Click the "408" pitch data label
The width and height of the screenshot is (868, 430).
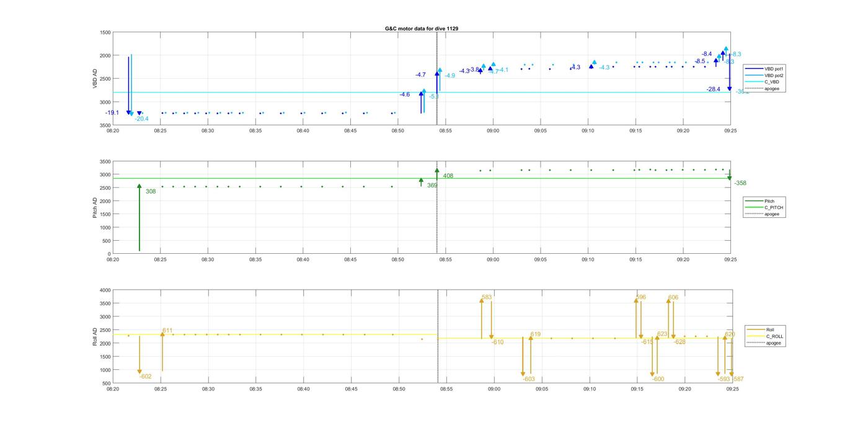tap(448, 176)
